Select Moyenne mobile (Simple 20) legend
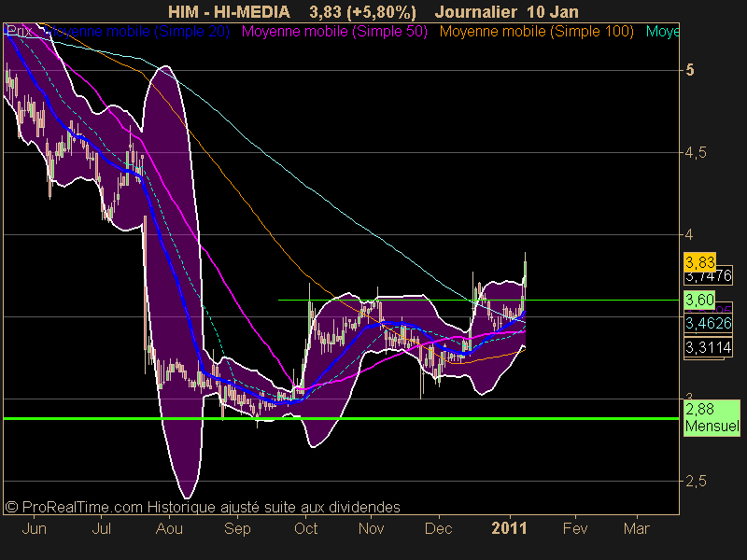 coord(137,32)
